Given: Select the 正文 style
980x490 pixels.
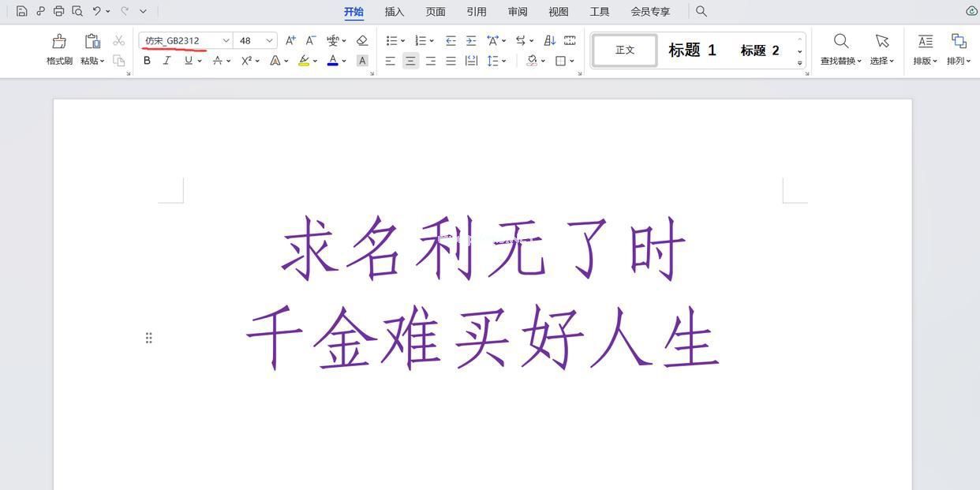Looking at the screenshot, I should [x=625, y=50].
